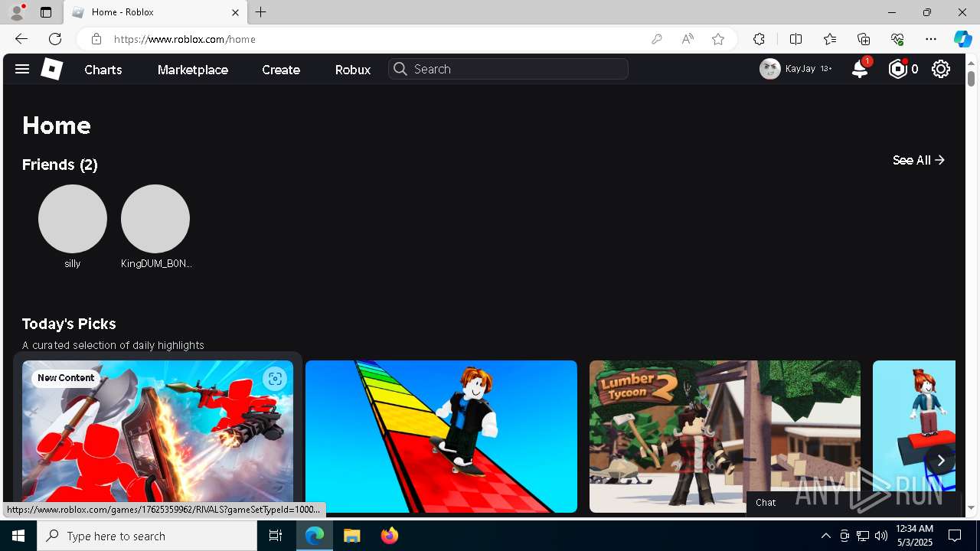Open volume control in system tray
The image size is (980, 551).
[x=880, y=536]
